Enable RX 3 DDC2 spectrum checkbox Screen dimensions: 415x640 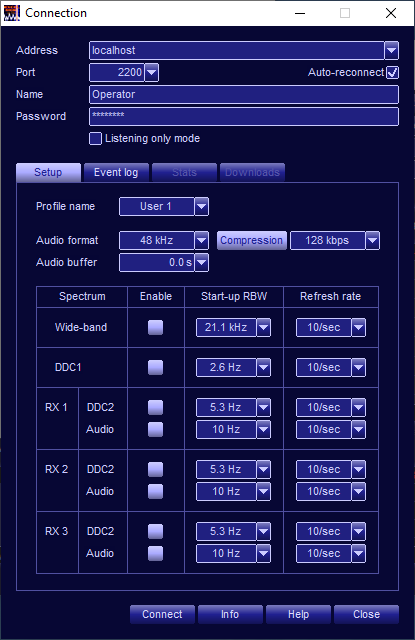pyautogui.click(x=155, y=531)
